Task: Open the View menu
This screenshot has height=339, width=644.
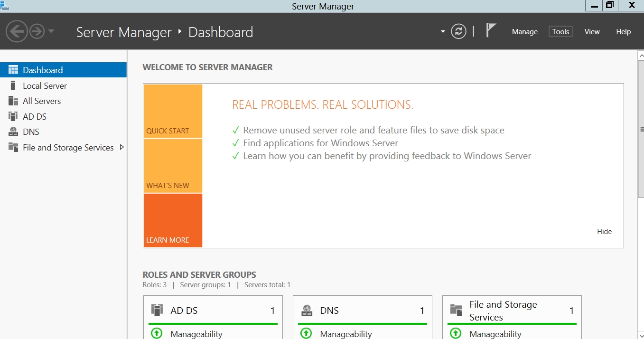Action: click(592, 32)
